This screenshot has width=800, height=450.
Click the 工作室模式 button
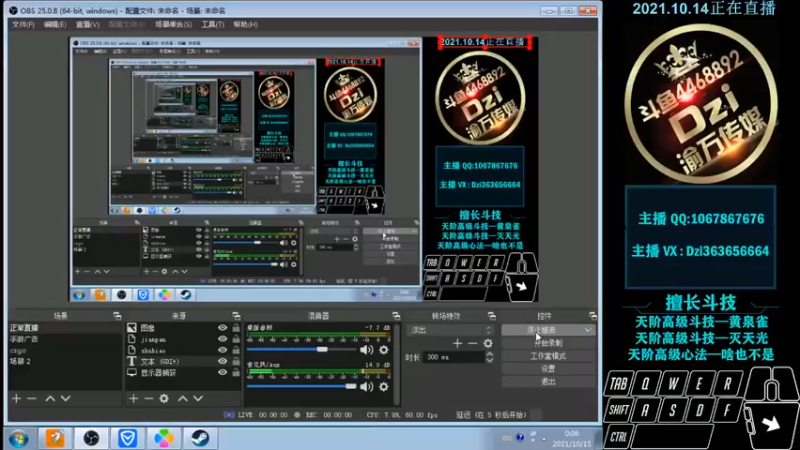(548, 356)
